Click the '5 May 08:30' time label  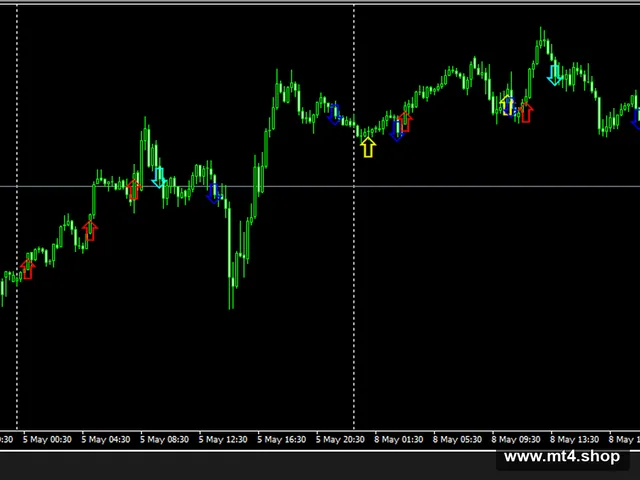[164, 440]
